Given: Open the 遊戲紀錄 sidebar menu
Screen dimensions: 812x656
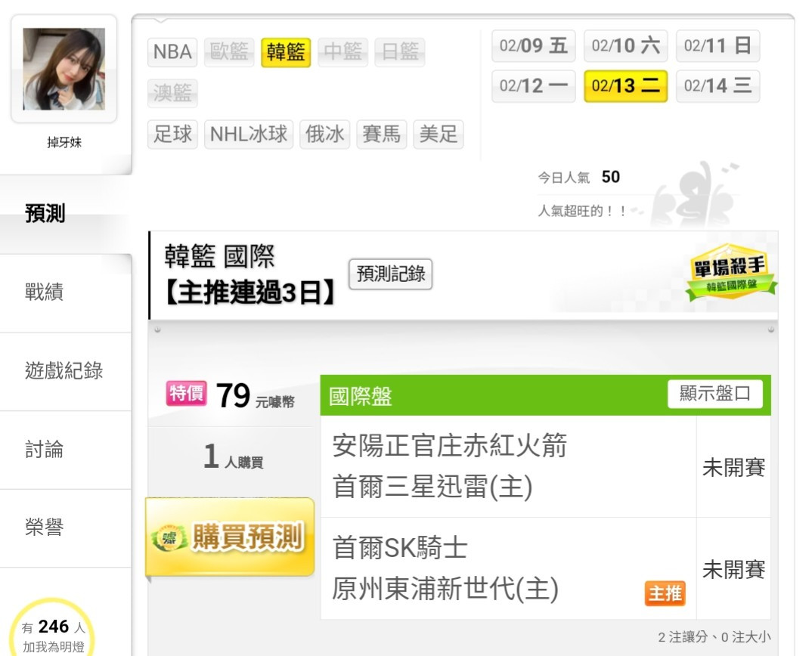Looking at the screenshot, I should (x=65, y=371).
